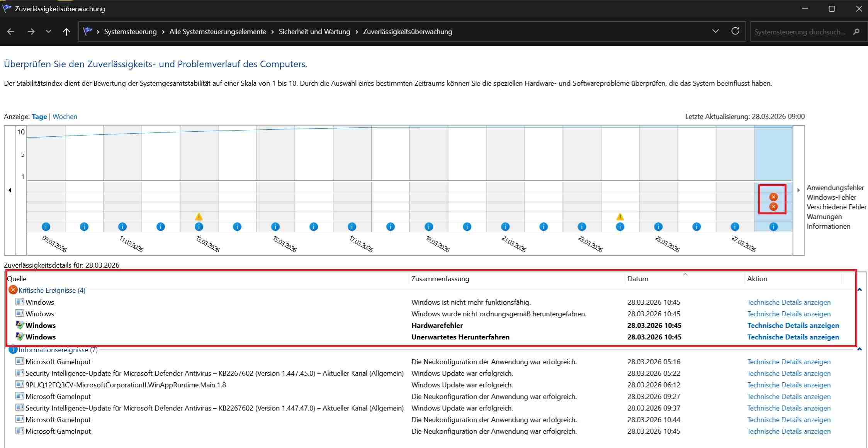
Task: Click the Back navigation arrow
Action: [x=11, y=32]
